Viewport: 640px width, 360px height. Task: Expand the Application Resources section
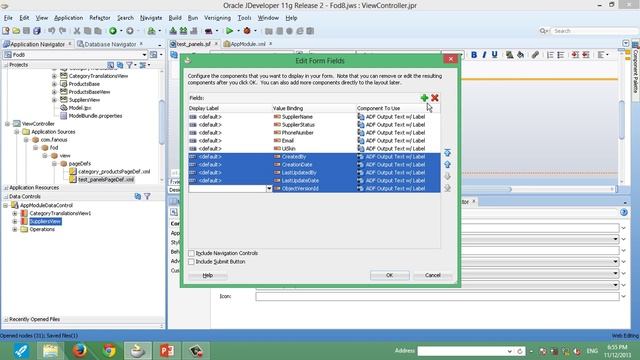pos(6,188)
